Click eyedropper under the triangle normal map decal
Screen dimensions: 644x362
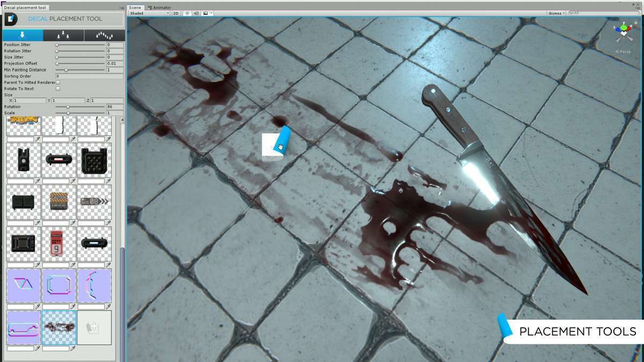tap(38, 307)
